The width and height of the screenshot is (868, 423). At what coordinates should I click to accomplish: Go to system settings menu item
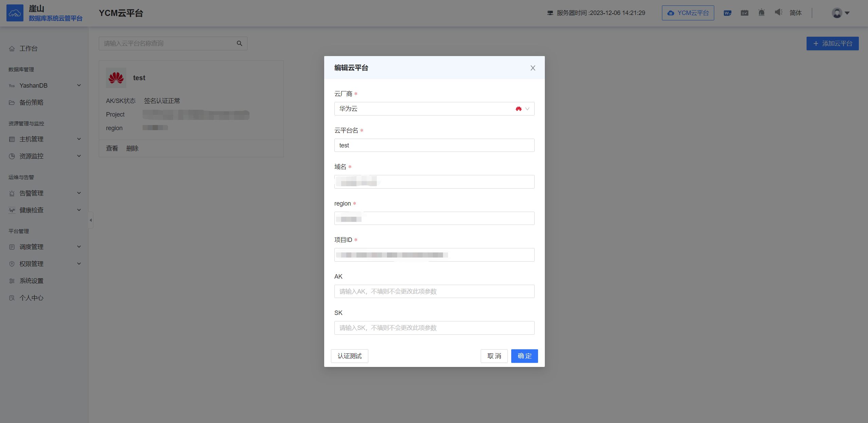click(x=31, y=281)
